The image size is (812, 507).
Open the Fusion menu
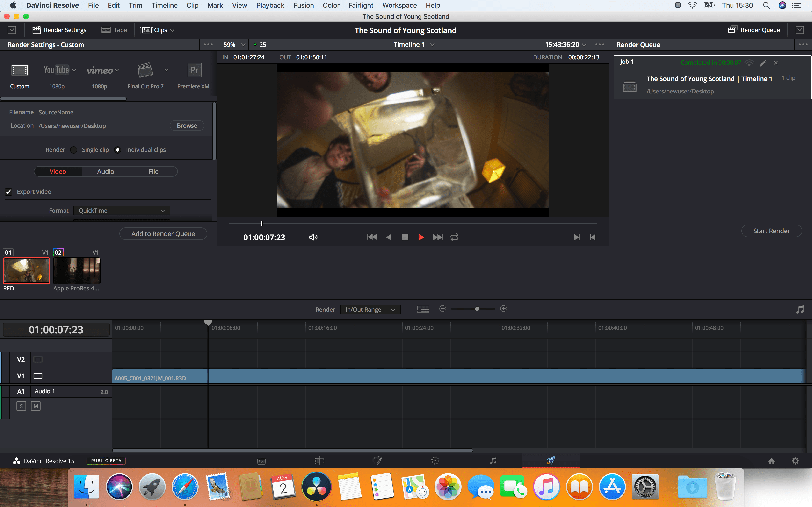[303, 5]
